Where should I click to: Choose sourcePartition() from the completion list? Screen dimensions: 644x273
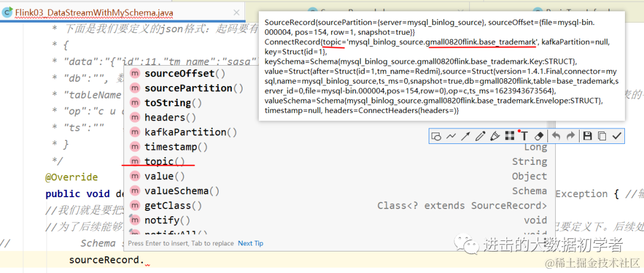(339, 88)
